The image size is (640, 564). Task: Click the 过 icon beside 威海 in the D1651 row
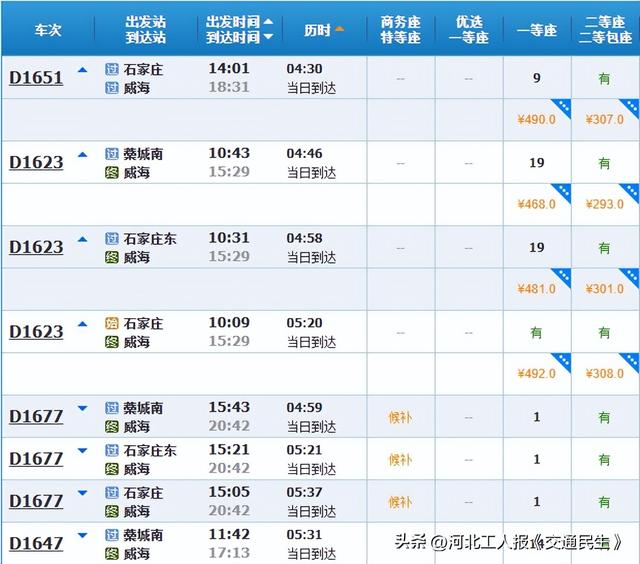click(x=112, y=87)
